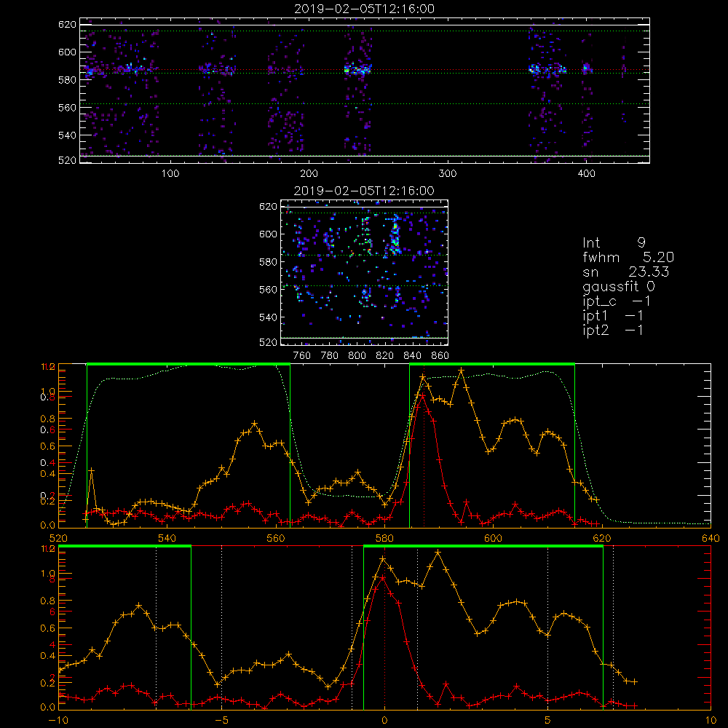Click the orange curve spike near 526 in third plot

click(x=92, y=470)
